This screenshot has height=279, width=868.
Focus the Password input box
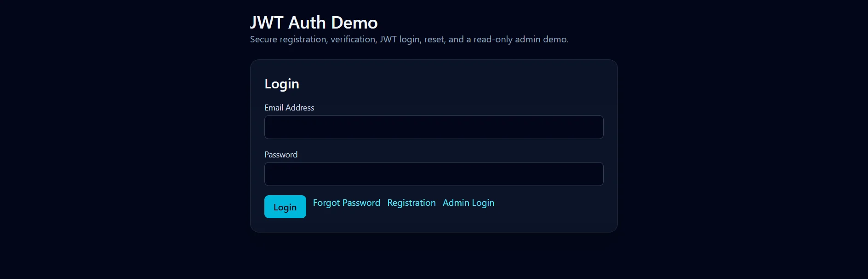pos(434,174)
